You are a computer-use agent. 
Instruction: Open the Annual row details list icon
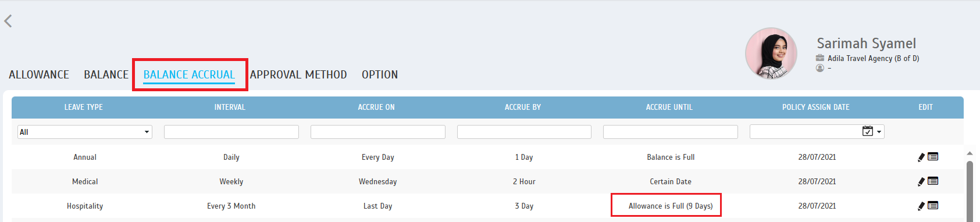point(933,156)
